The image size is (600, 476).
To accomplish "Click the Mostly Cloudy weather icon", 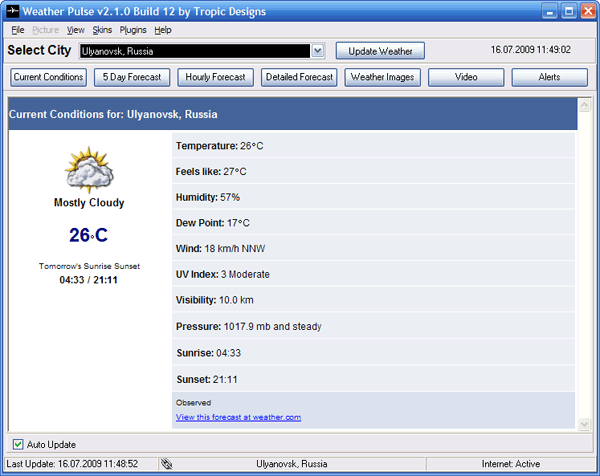I will click(x=89, y=170).
